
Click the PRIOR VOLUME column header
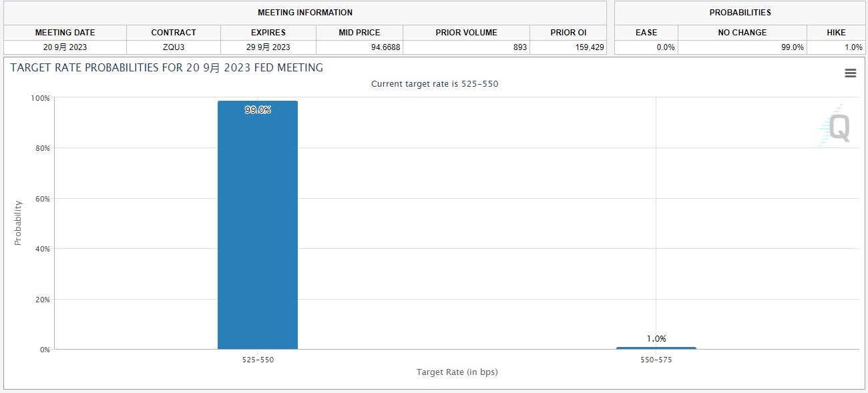(x=466, y=33)
